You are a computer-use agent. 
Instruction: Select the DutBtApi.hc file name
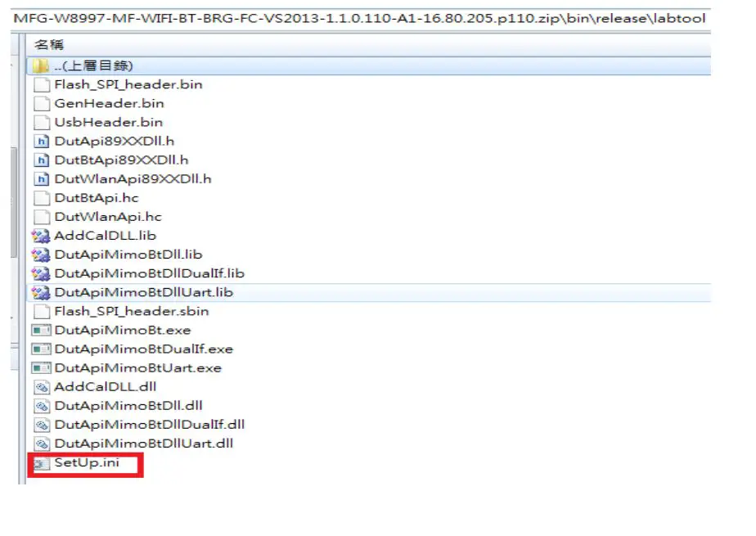click(x=97, y=198)
